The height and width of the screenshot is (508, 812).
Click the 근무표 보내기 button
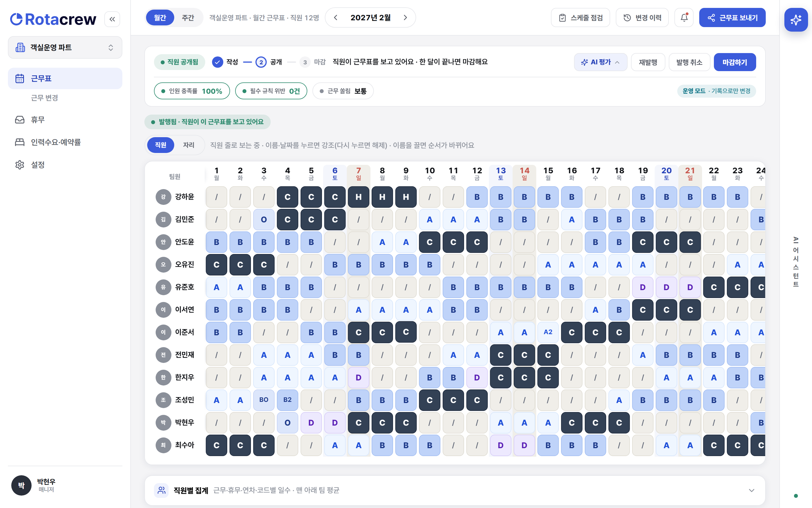(x=732, y=17)
